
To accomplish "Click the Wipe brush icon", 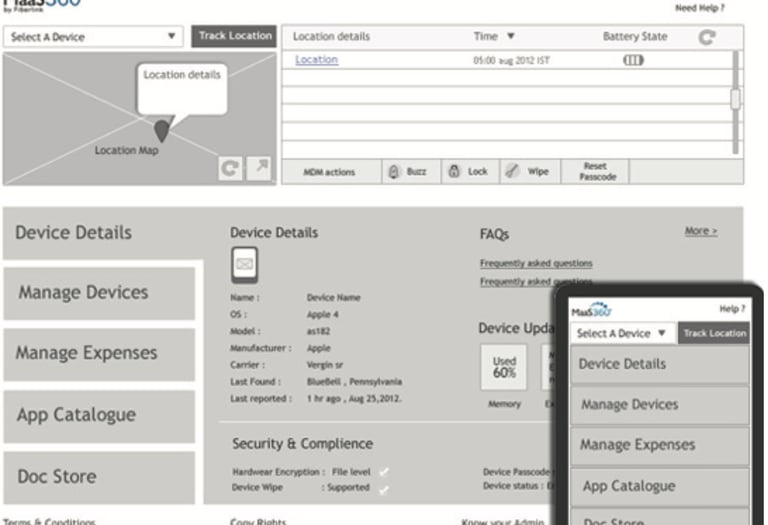I will (x=512, y=171).
